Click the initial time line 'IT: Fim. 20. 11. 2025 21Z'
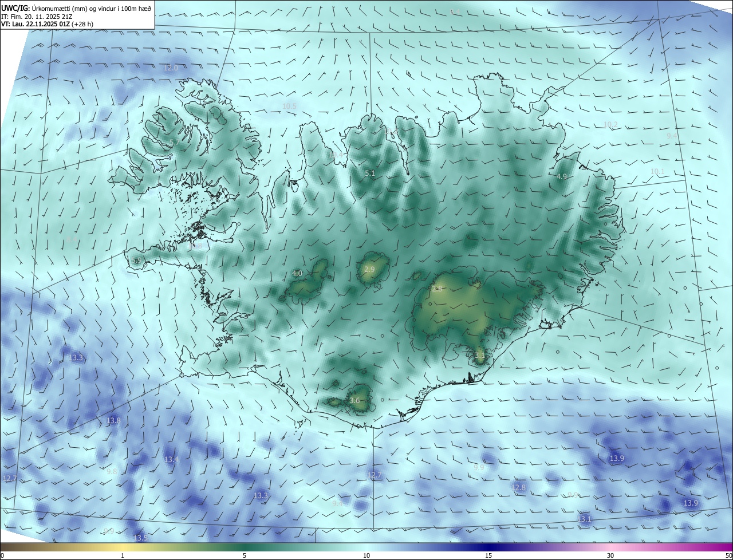Screen dimensions: 733x560 [37, 15]
